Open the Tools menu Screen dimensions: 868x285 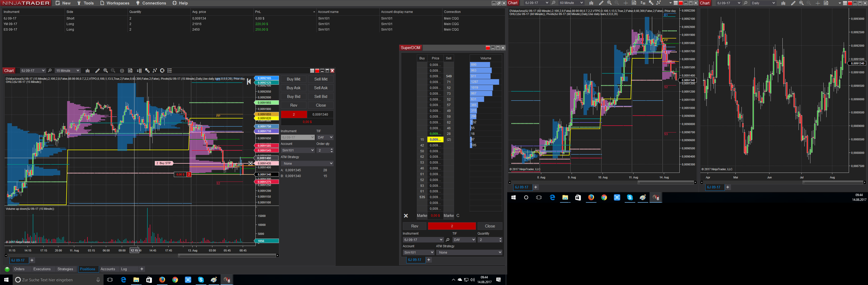pyautogui.click(x=85, y=3)
